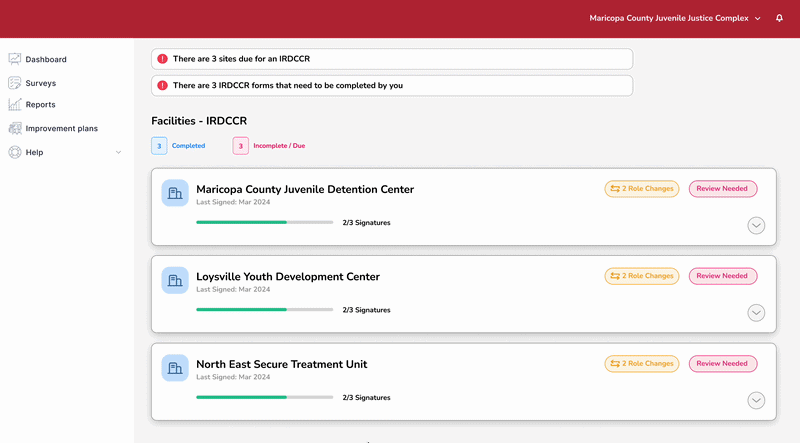Click North East Secure Treatment Unit building icon

175,367
